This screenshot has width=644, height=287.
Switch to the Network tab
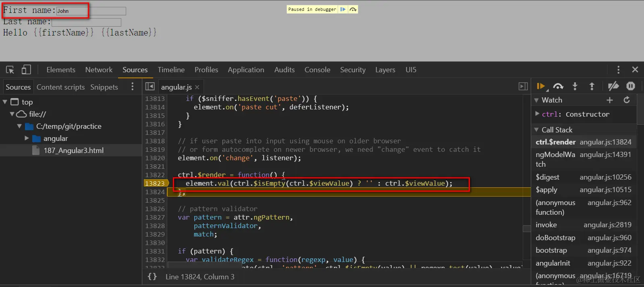(x=99, y=70)
